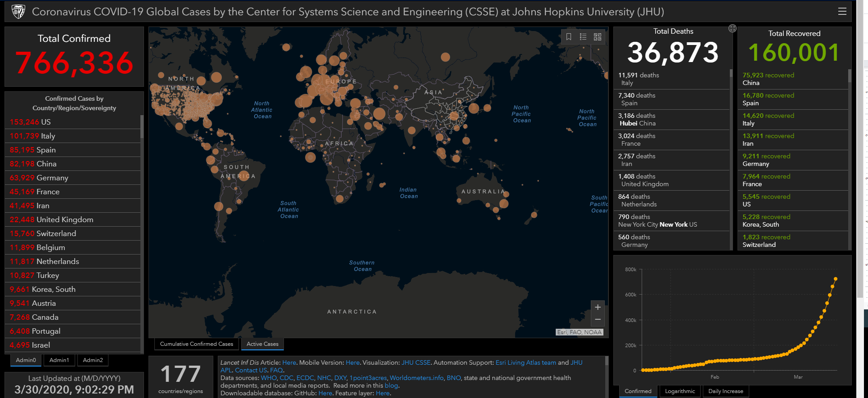868x398 pixels.
Task: Click the 11,591 deaths Italy entry
Action: 671,79
